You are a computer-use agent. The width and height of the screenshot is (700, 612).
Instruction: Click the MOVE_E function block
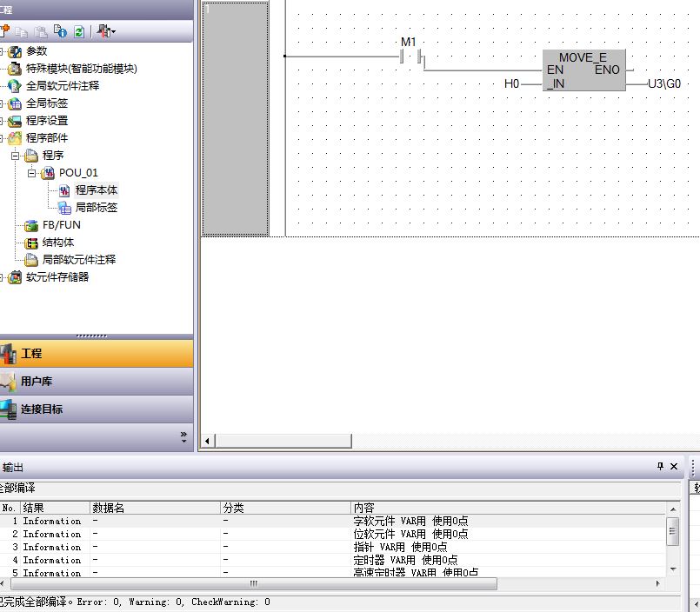(x=582, y=70)
